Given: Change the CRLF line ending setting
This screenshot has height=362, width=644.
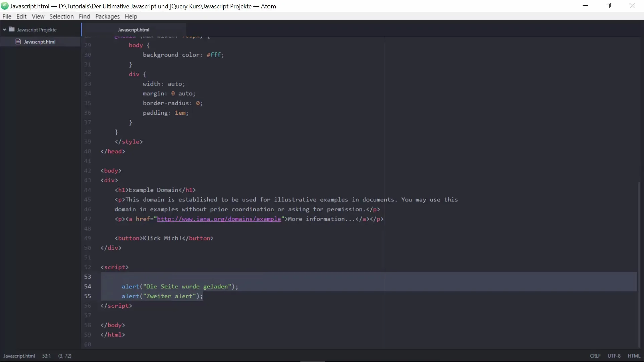Looking at the screenshot, I should point(595,356).
